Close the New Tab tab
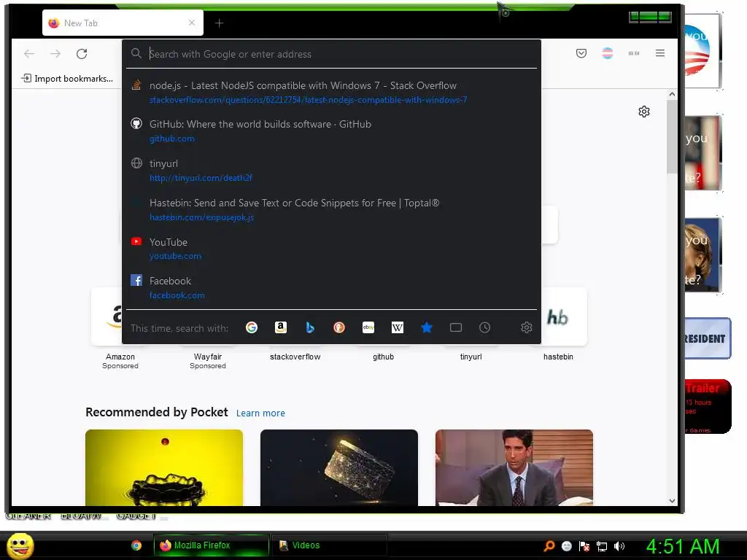 [x=192, y=23]
